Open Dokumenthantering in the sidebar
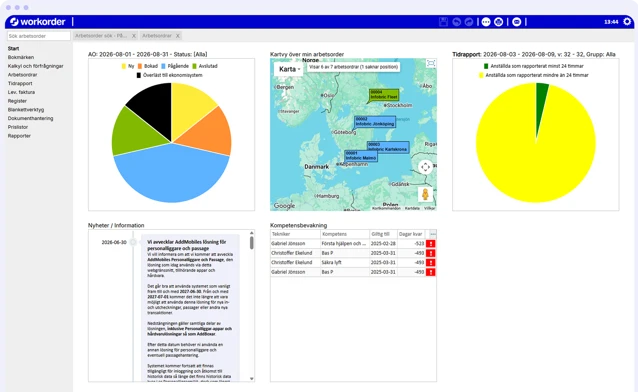Image resolution: width=638 pixels, height=392 pixels. pyautogui.click(x=31, y=118)
